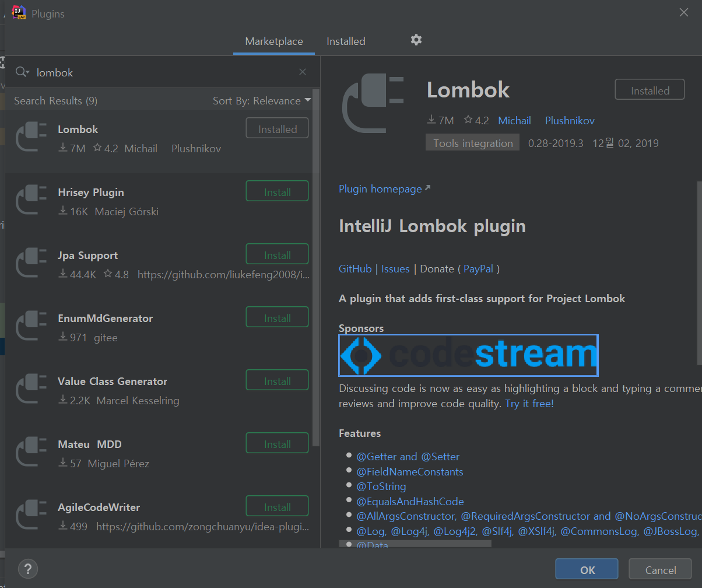Select the Hrisey Plugin result title

(x=91, y=192)
